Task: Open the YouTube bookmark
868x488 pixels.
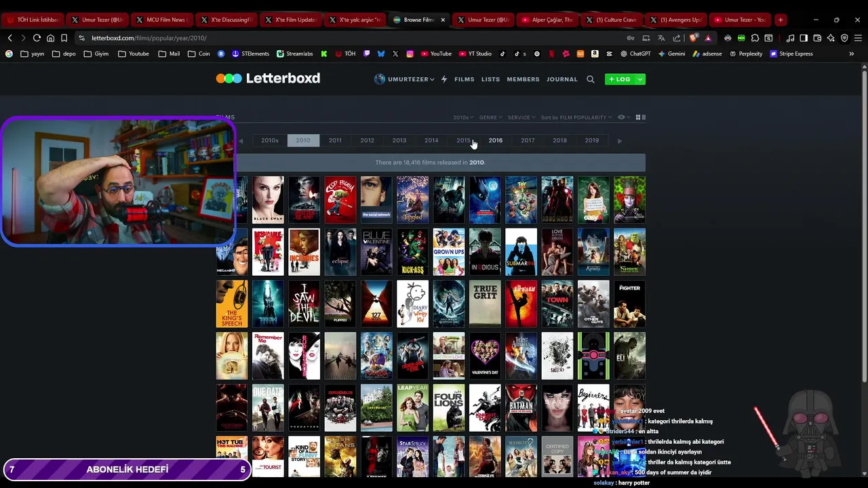Action: 436,54
